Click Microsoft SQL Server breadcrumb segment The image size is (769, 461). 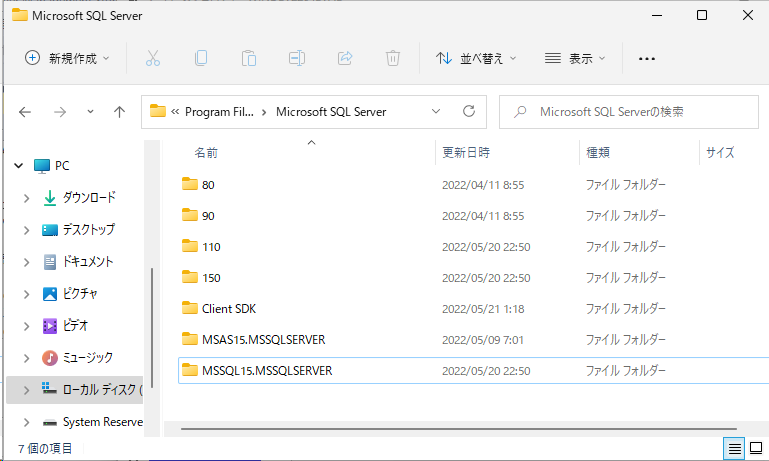pos(331,112)
